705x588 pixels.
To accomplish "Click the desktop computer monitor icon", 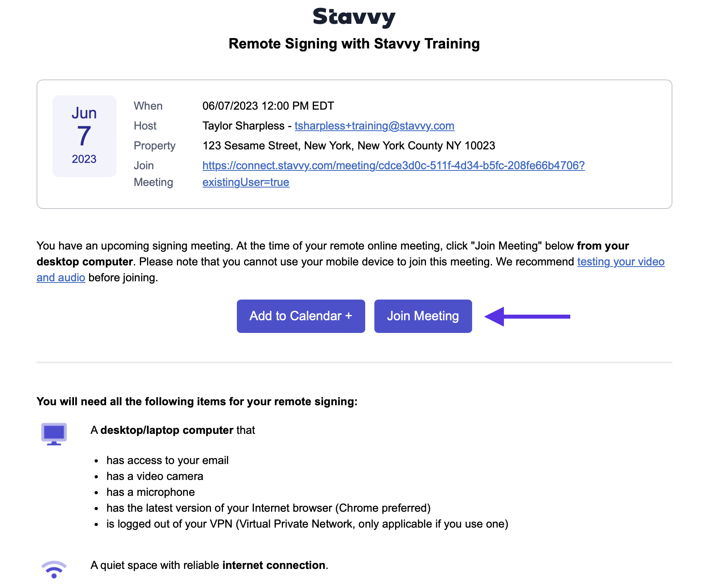I will point(54,434).
